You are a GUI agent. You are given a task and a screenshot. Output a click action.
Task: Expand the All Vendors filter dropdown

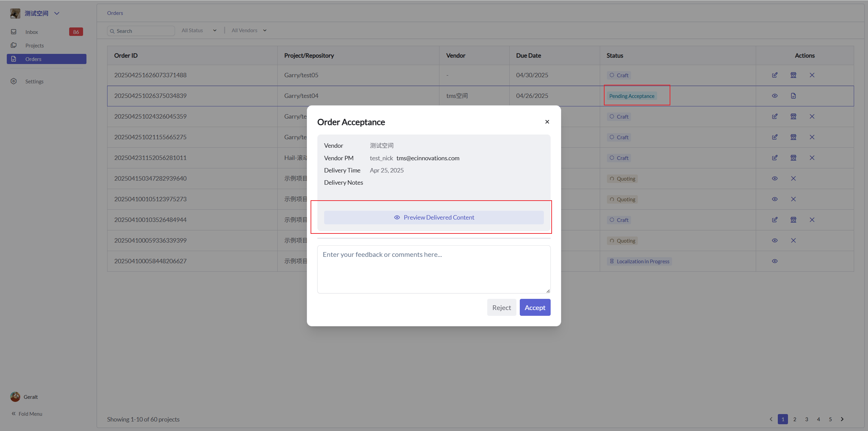249,30
